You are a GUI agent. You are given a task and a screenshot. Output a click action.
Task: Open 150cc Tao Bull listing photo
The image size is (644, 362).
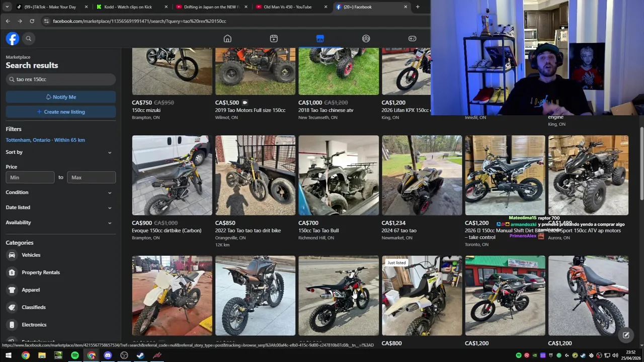coord(339,175)
